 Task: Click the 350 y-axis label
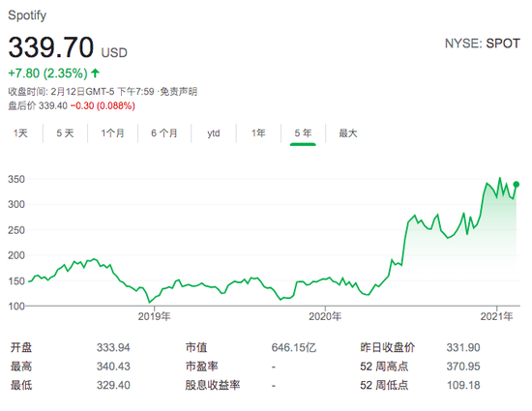16,179
